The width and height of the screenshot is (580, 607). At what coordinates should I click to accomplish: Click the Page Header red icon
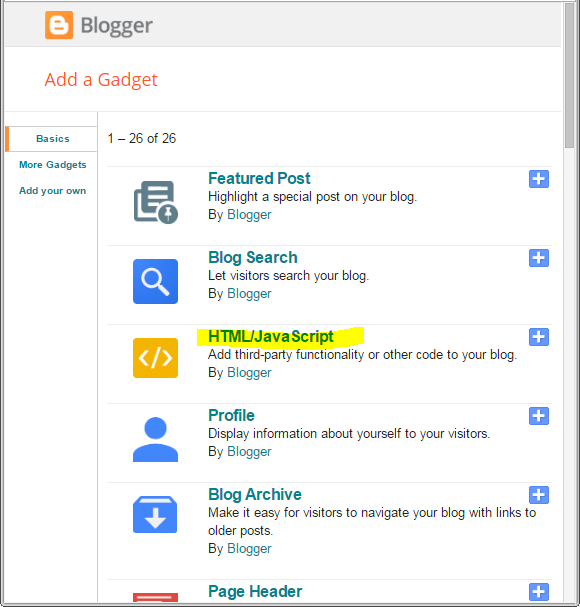(x=155, y=597)
